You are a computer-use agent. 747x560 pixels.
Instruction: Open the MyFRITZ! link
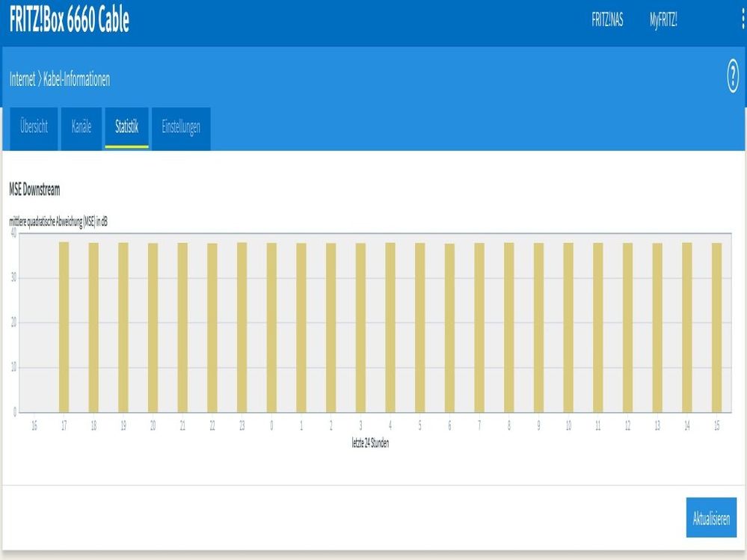[x=663, y=20]
